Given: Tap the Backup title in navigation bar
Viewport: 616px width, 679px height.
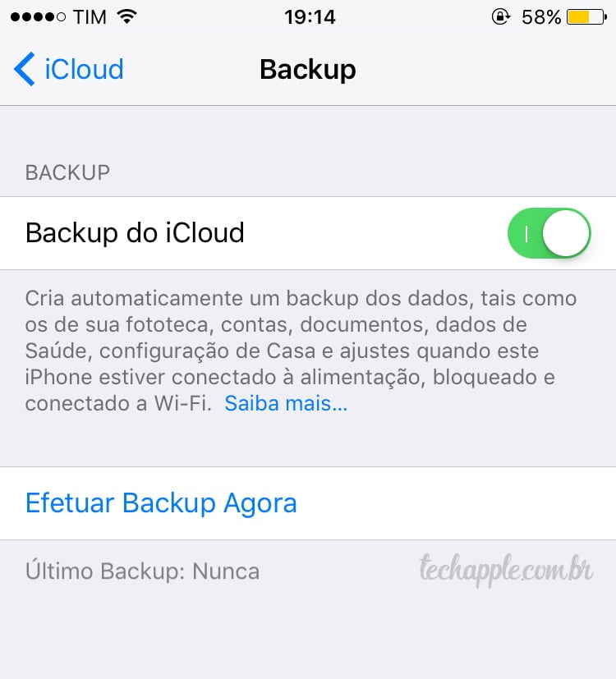Looking at the screenshot, I should (x=307, y=69).
